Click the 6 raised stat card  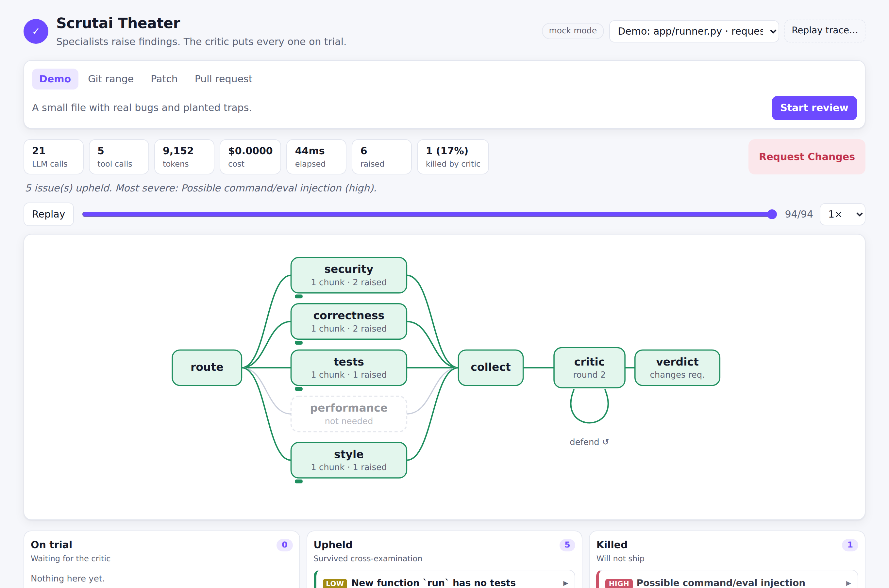pyautogui.click(x=381, y=157)
